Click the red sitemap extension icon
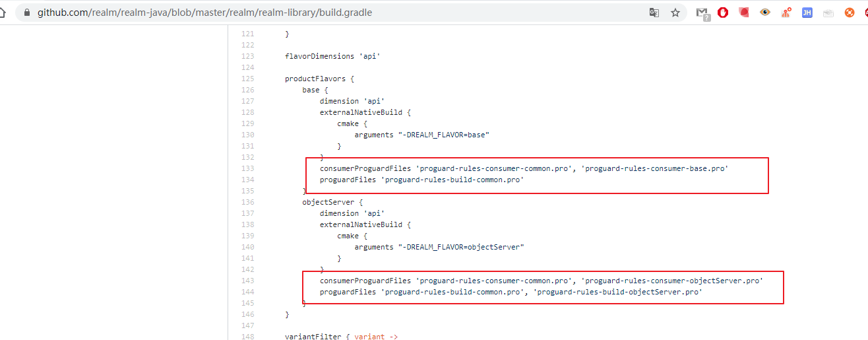Screen dimensions: 868x340 (786, 12)
